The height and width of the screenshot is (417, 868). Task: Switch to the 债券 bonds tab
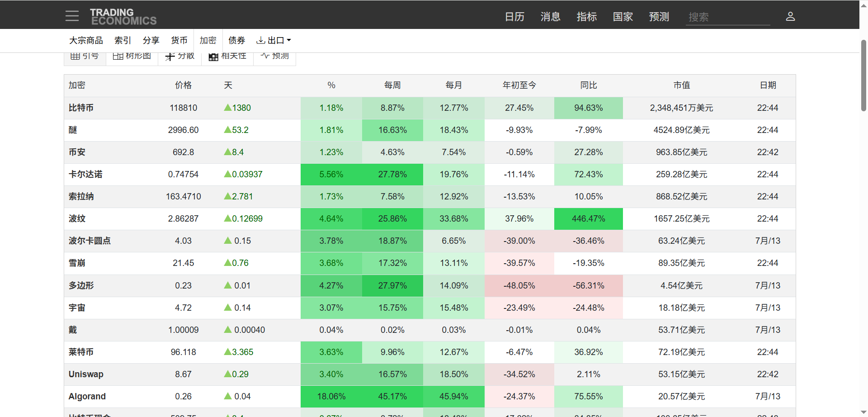coord(236,40)
